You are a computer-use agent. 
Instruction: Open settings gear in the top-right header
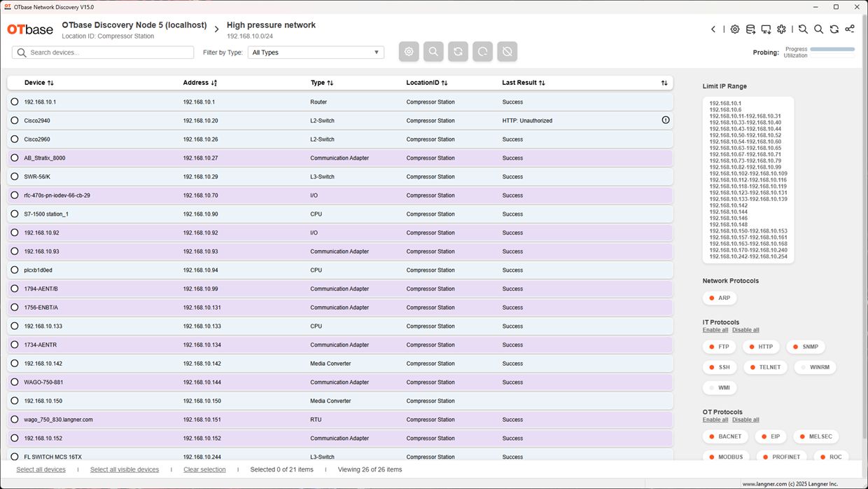point(735,29)
